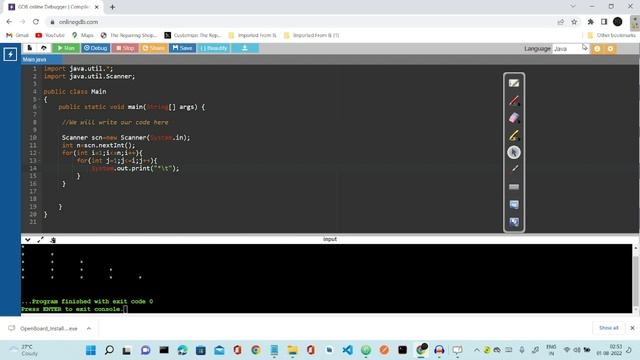
Task: Choose the yellow highlighter tool in the floating toolbar
Action: click(514, 135)
